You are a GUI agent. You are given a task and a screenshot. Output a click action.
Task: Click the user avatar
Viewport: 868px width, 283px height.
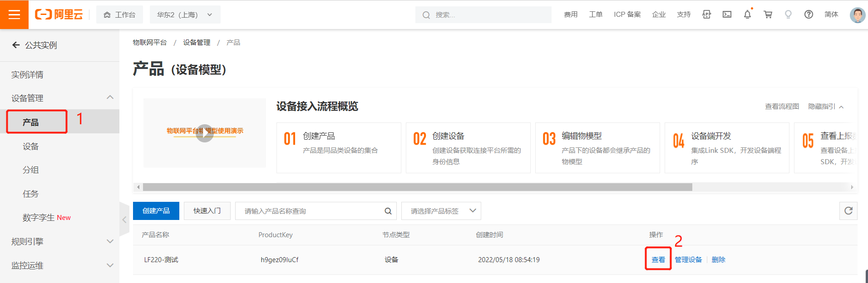click(857, 15)
